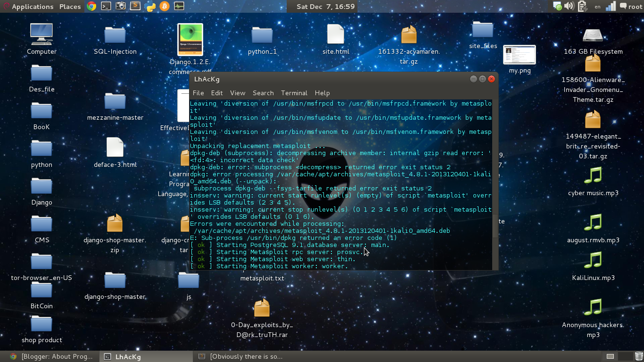Close the LhAcKg terminal window
Image resolution: width=644 pixels, height=362 pixels.
click(x=491, y=79)
